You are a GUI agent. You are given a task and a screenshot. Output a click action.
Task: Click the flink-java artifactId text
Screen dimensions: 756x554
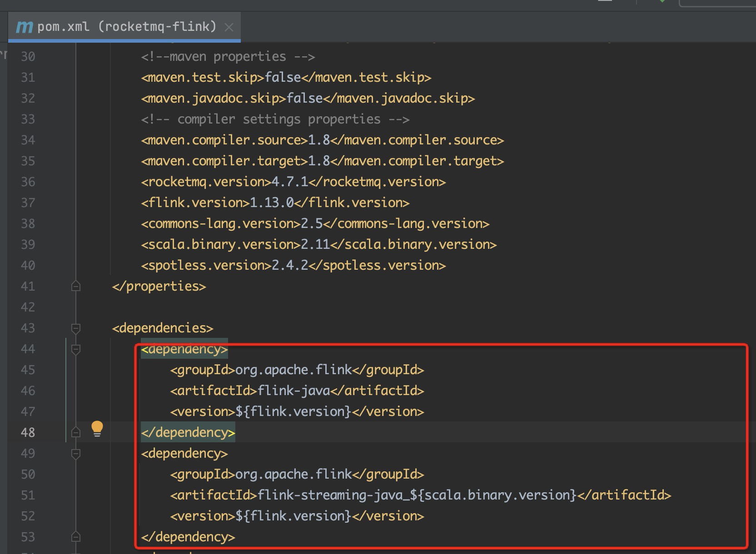tap(293, 391)
